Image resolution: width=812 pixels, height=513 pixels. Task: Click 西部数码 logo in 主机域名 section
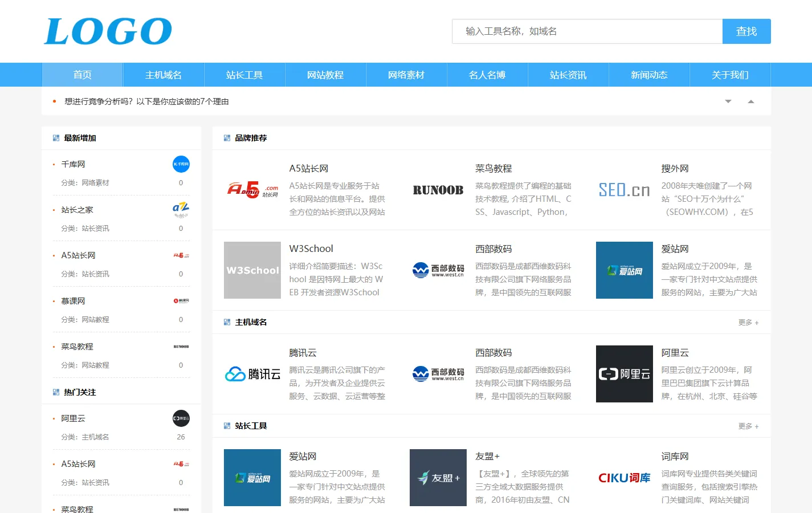tap(438, 374)
